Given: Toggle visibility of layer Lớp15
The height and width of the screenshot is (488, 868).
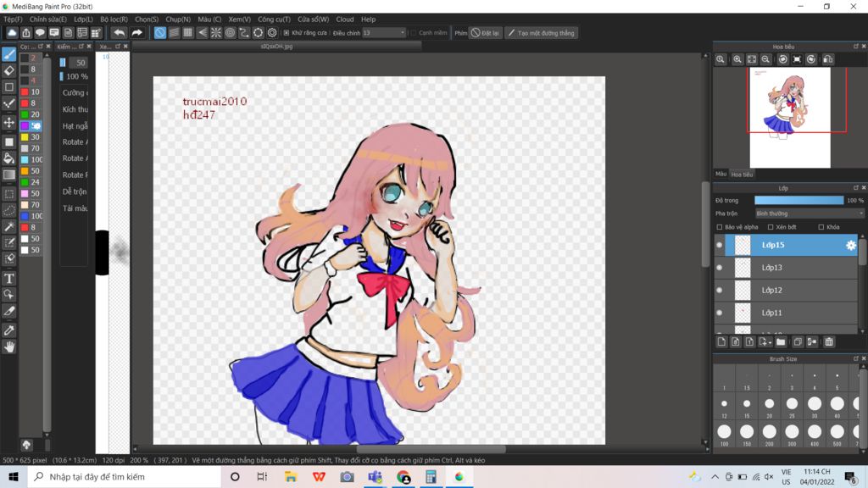Looking at the screenshot, I should click(719, 245).
